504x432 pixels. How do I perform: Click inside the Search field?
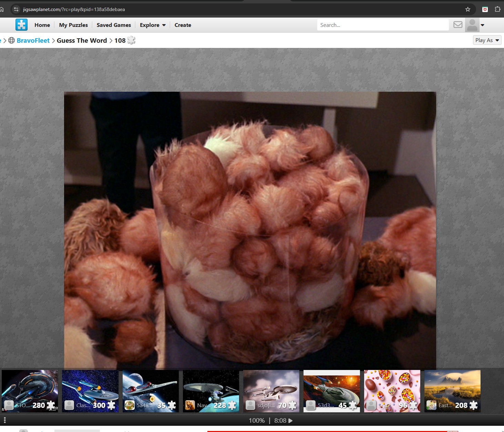point(382,25)
